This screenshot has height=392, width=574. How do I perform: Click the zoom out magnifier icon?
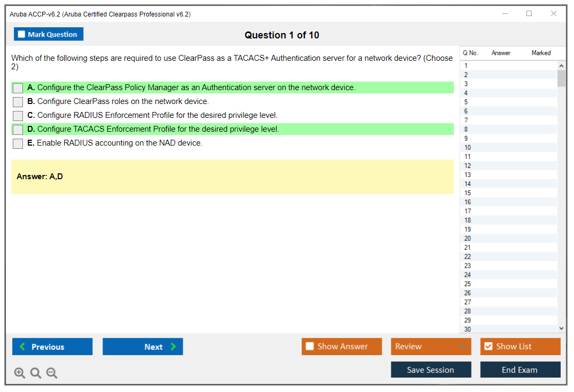coord(52,373)
